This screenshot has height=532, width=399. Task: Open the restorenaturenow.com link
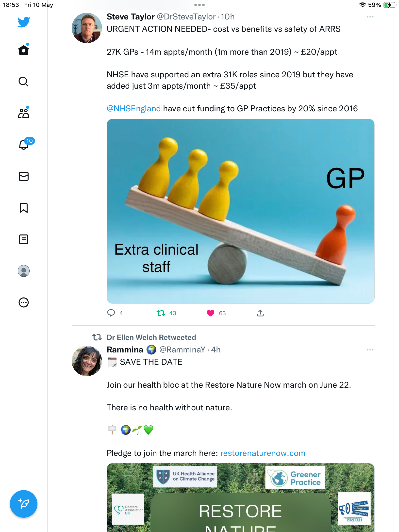coord(263,453)
